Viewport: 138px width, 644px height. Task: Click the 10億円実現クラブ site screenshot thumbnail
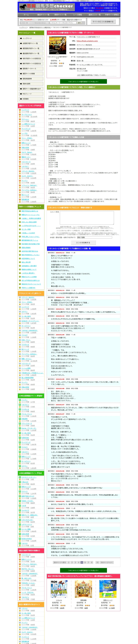coord(58,45)
